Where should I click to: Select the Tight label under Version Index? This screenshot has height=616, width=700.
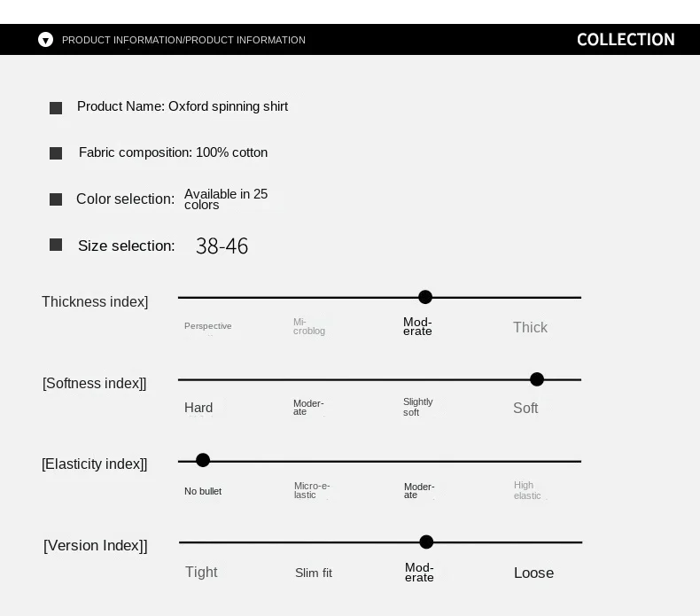pos(201,573)
